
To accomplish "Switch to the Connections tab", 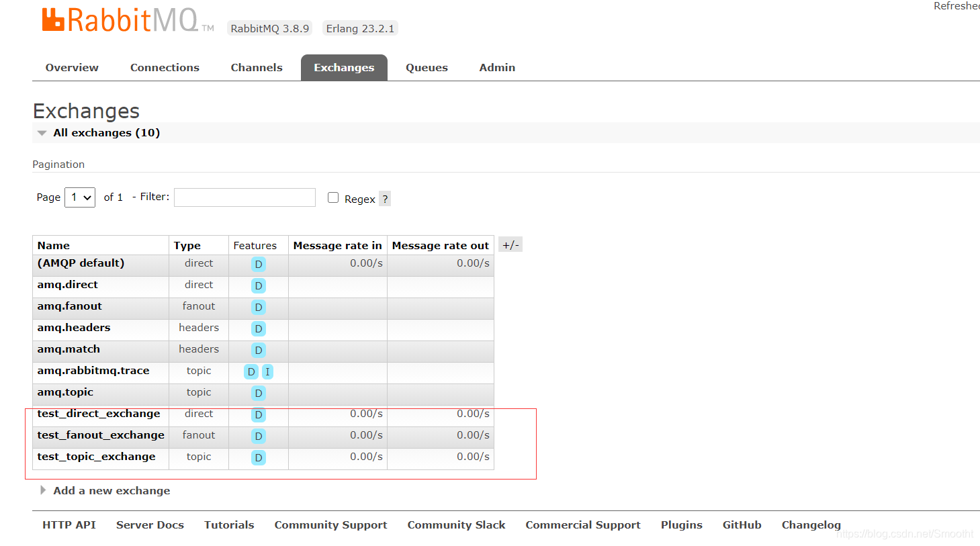I will point(165,68).
